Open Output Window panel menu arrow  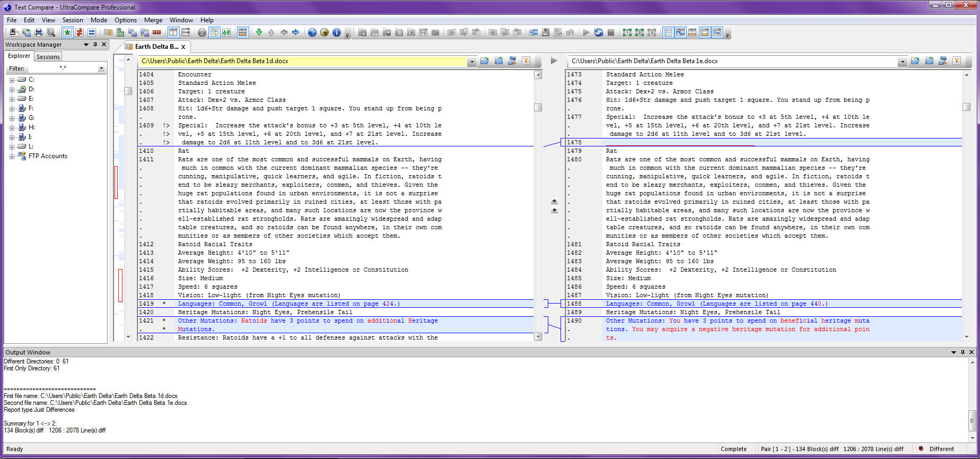[953, 352]
